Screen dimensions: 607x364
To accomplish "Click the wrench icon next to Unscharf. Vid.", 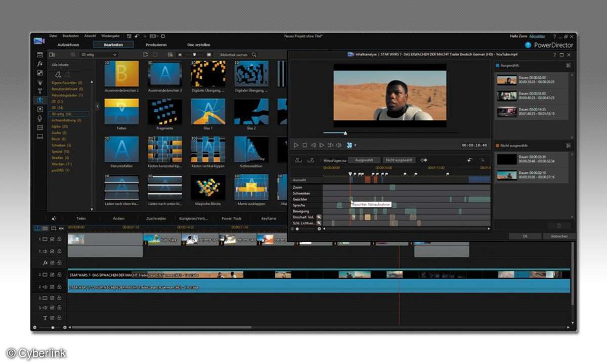I will pos(319,217).
